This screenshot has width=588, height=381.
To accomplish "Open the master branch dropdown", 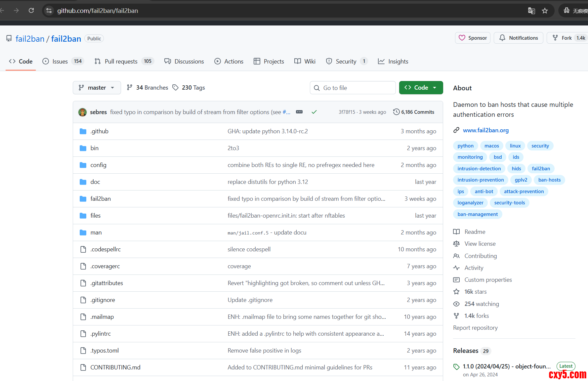I will pyautogui.click(x=97, y=88).
